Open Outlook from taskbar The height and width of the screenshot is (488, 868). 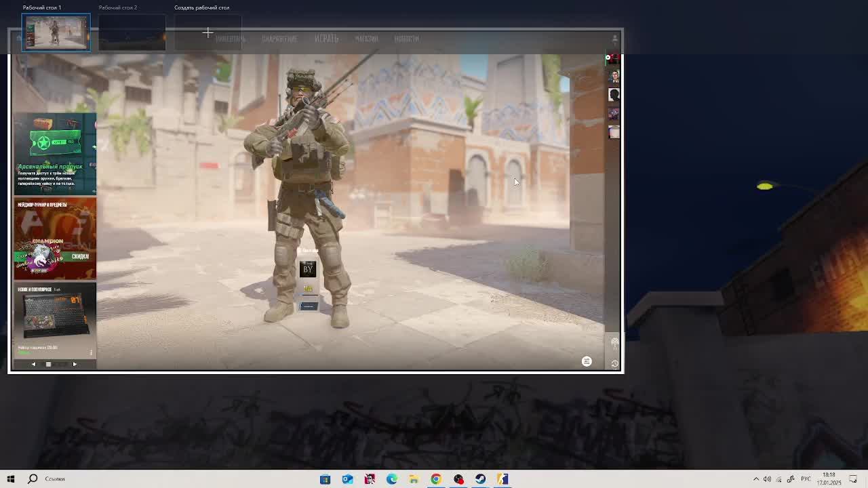347,479
